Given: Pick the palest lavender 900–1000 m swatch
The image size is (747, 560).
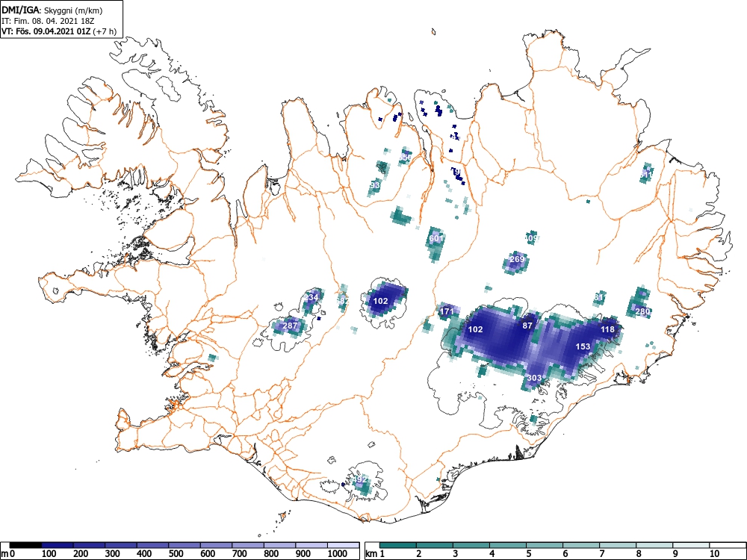Looking at the screenshot, I should pyautogui.click(x=311, y=545).
